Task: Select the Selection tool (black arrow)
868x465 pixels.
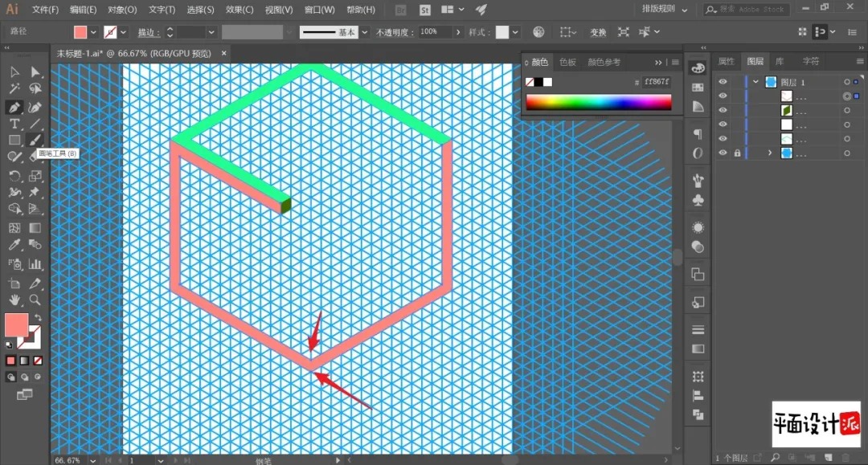Action: tap(14, 72)
